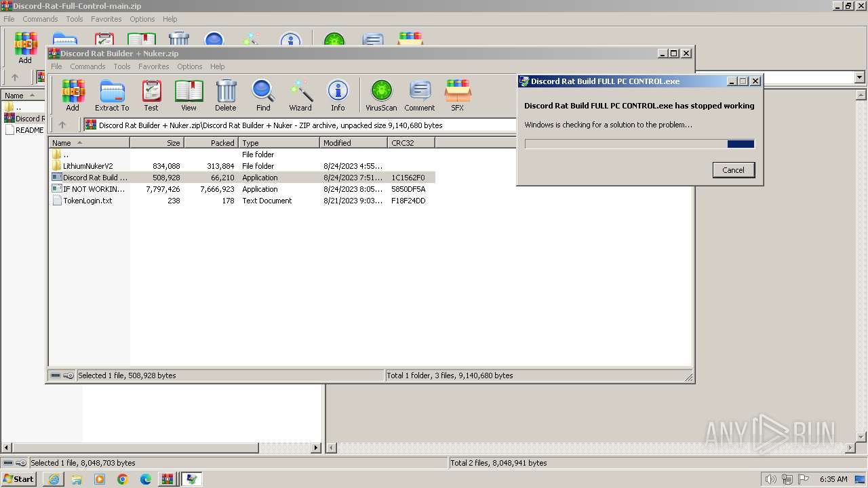Viewport: 868px width, 488px height.
Task: Select LithiumNukerV2 folder row
Action: click(x=241, y=166)
